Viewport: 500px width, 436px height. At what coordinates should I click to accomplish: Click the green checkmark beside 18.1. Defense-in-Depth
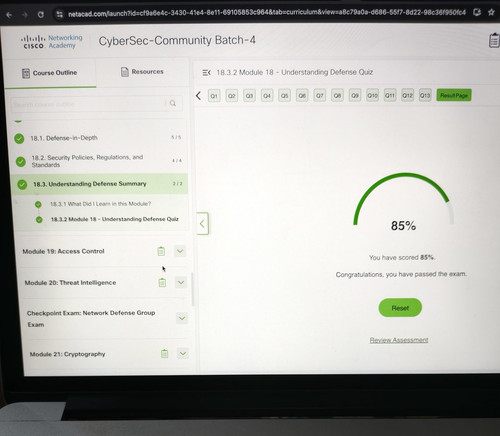[19, 138]
